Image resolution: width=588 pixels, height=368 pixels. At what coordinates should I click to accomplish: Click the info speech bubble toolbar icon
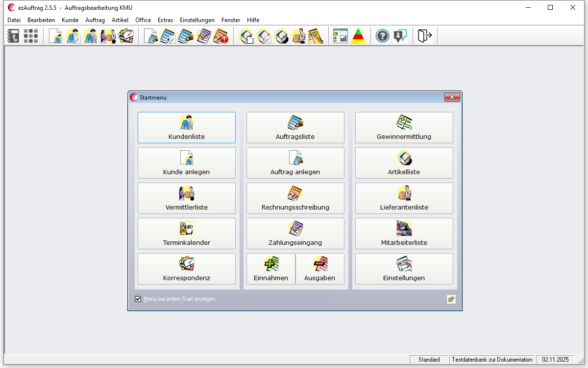click(400, 36)
